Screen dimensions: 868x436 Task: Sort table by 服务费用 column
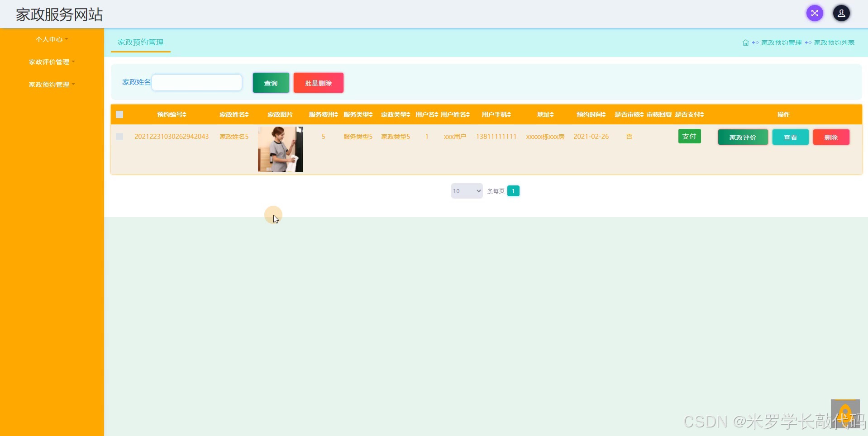[323, 114]
